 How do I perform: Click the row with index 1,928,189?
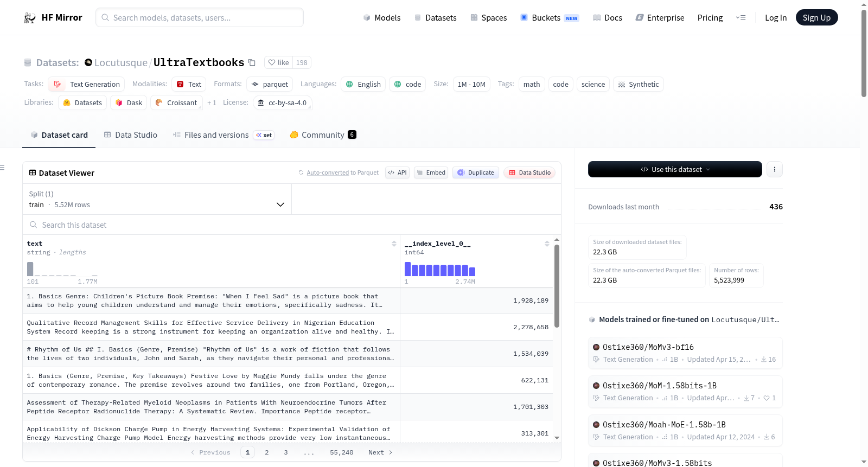tap(288, 300)
